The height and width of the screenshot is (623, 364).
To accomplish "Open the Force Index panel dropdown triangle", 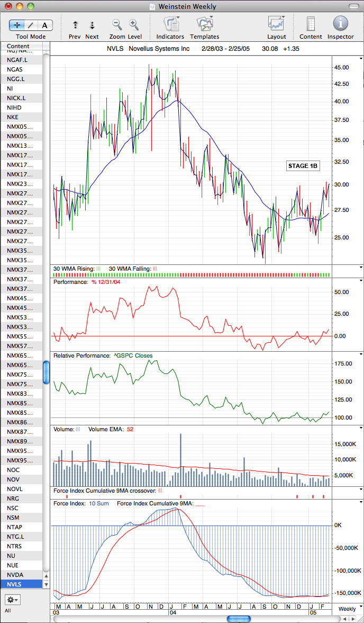I will (361, 501).
